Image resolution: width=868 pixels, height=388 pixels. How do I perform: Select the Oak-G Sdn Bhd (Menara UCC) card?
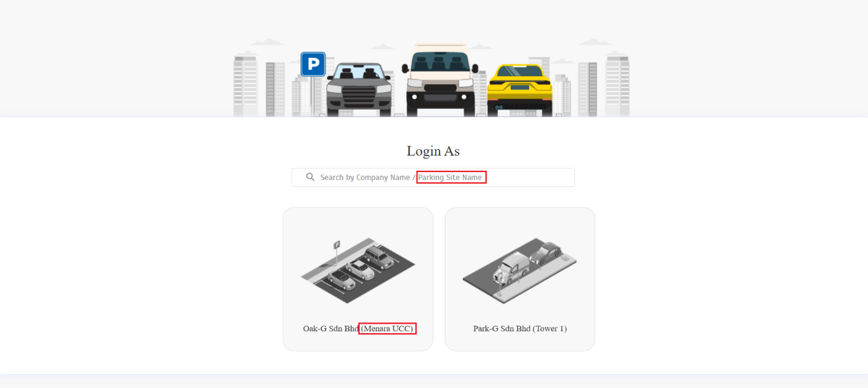coord(358,279)
